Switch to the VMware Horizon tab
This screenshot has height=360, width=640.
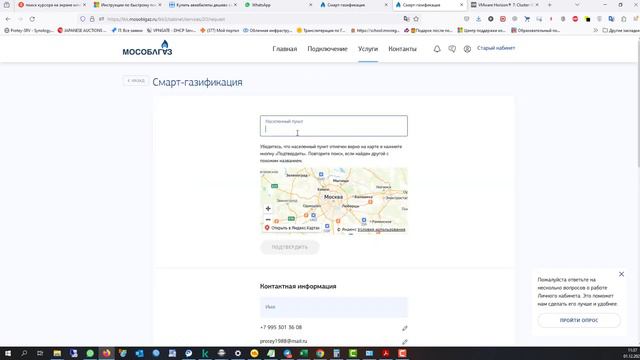[x=504, y=5]
